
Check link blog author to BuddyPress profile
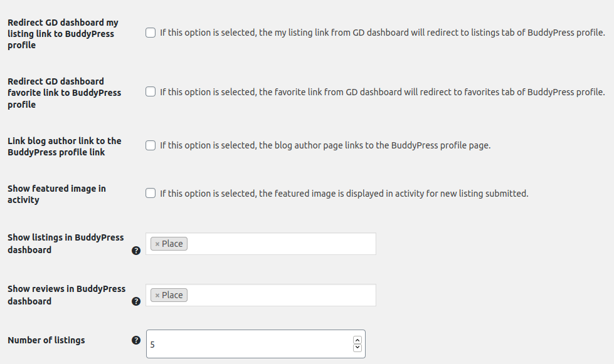click(x=151, y=145)
